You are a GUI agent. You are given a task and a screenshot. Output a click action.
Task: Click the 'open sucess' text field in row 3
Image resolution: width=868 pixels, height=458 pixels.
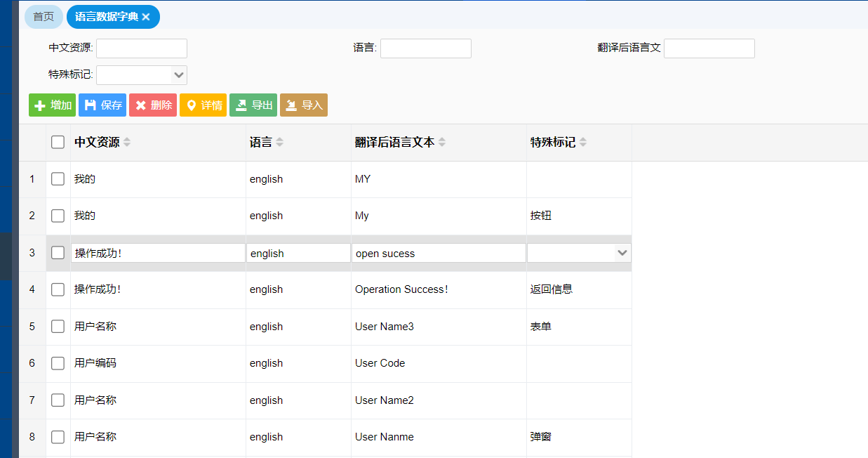point(439,254)
